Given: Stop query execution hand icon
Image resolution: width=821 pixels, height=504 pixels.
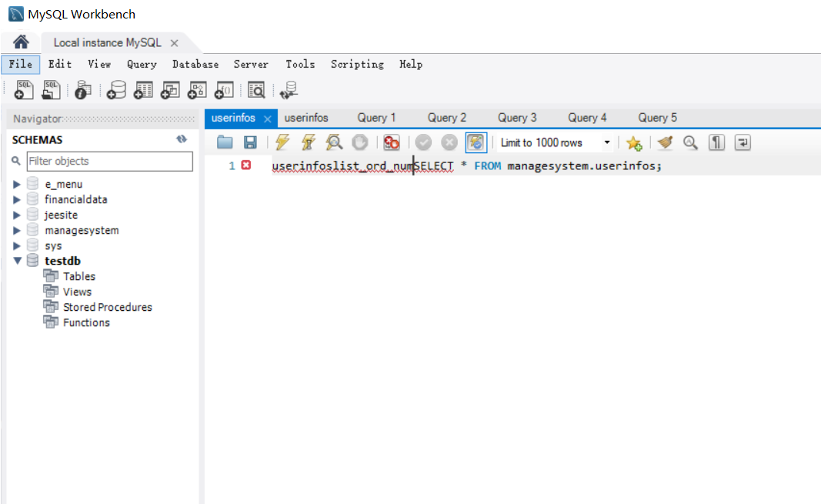Looking at the screenshot, I should (359, 142).
